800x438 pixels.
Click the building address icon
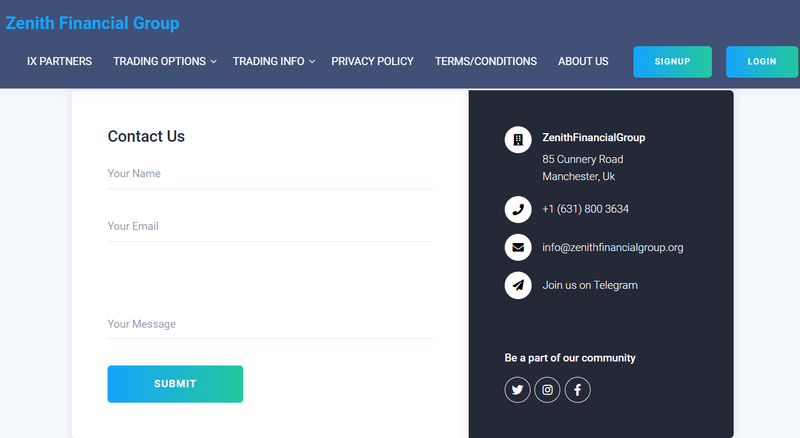pyautogui.click(x=518, y=139)
